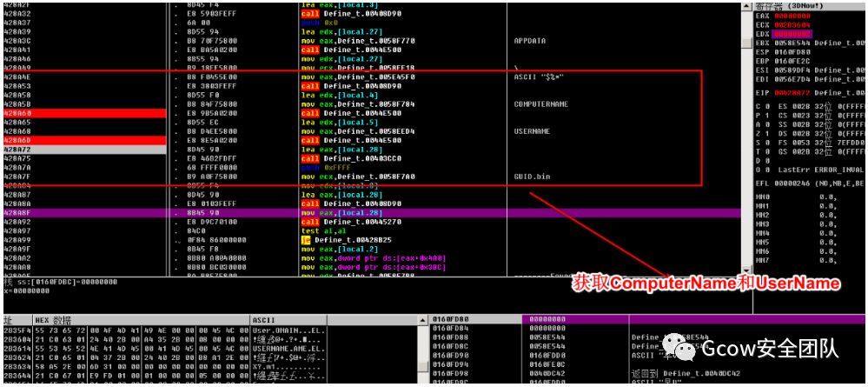
Task: Select breakpoint address row 428A6D
Action: tap(84, 140)
